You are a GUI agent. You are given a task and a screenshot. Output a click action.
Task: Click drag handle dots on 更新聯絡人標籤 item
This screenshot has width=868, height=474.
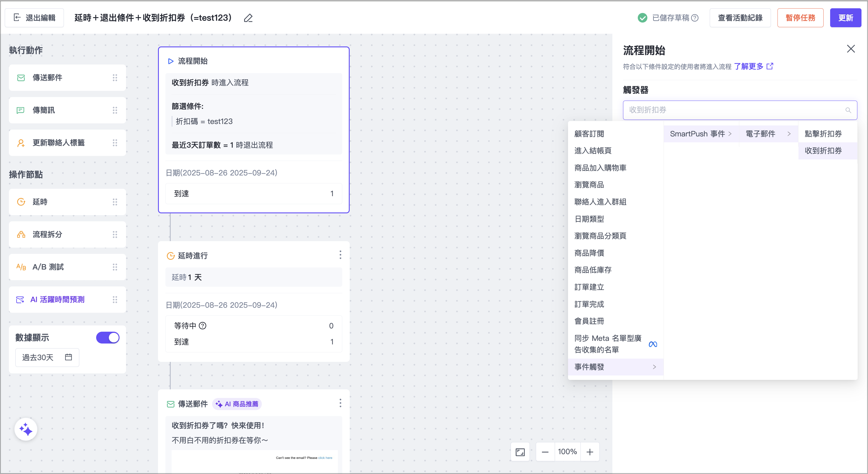click(115, 143)
